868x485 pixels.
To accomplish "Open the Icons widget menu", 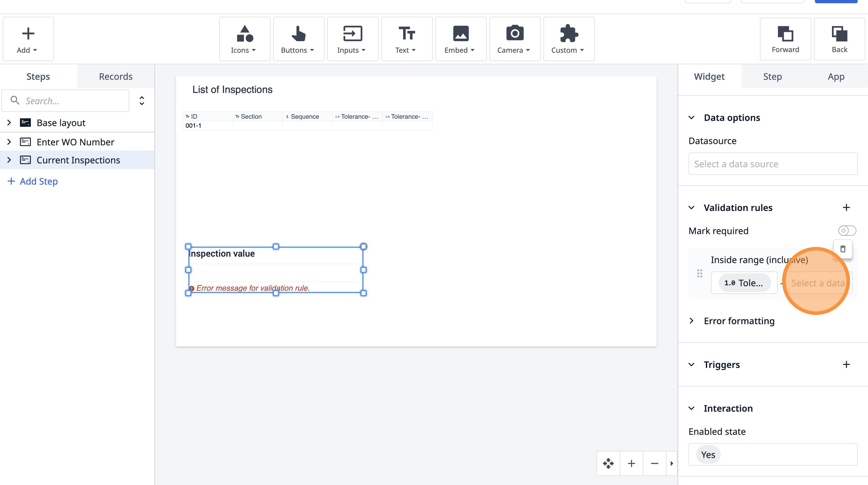I will click(244, 39).
